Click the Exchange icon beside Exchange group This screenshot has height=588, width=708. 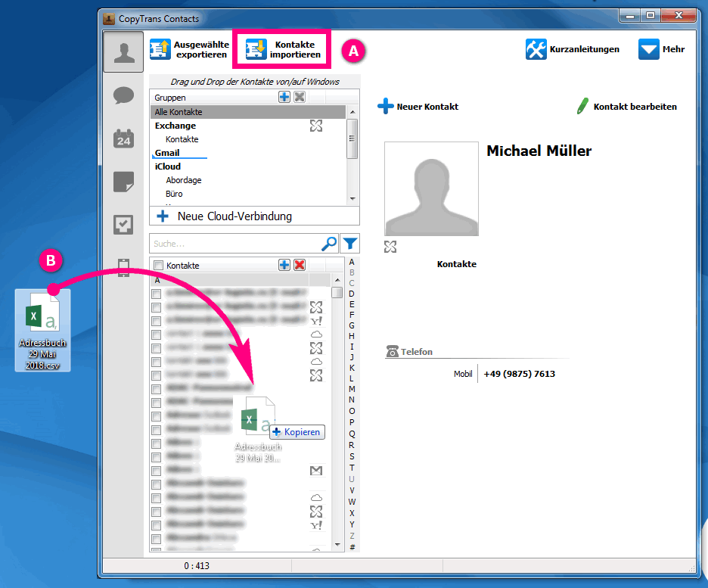[x=316, y=126]
